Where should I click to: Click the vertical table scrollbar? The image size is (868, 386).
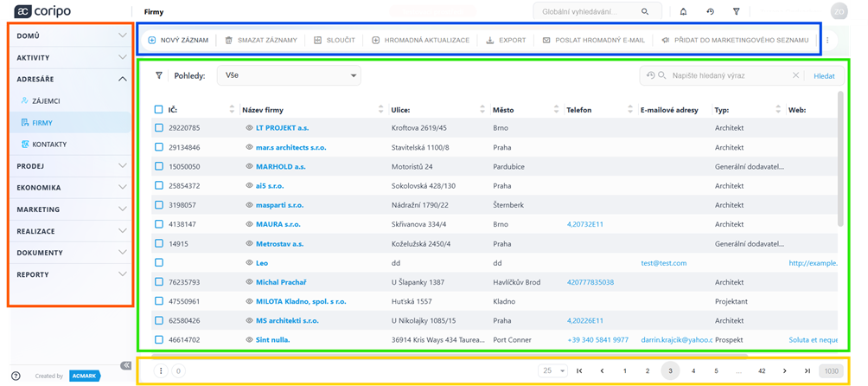841,159
